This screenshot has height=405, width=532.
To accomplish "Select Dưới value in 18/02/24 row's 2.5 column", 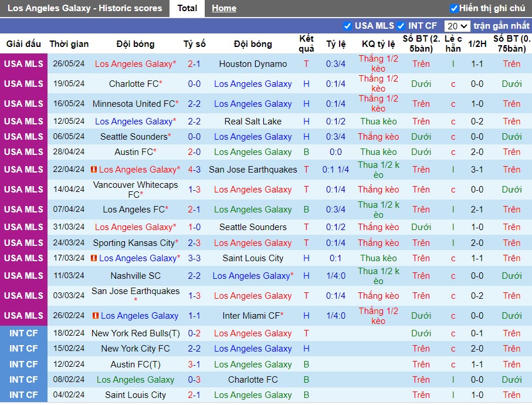I will pyautogui.click(x=421, y=333).
